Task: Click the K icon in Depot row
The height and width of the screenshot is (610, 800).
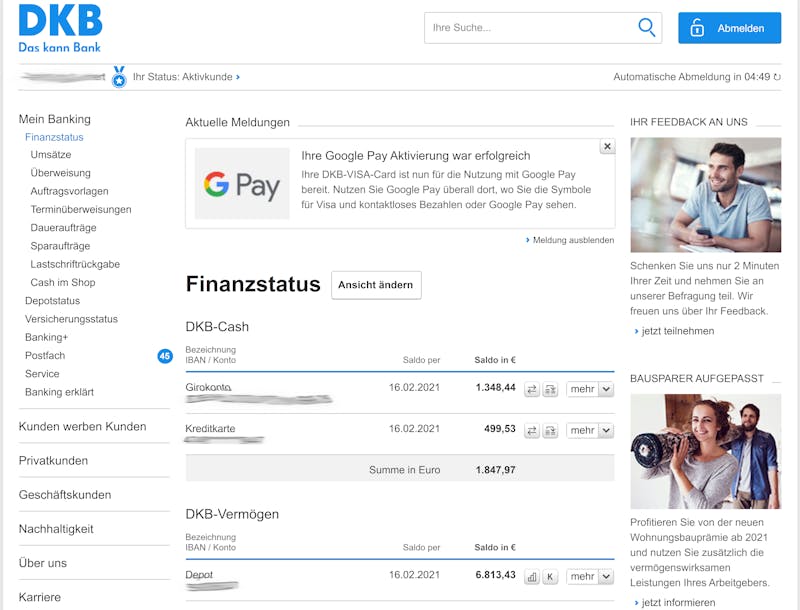Action: point(550,577)
